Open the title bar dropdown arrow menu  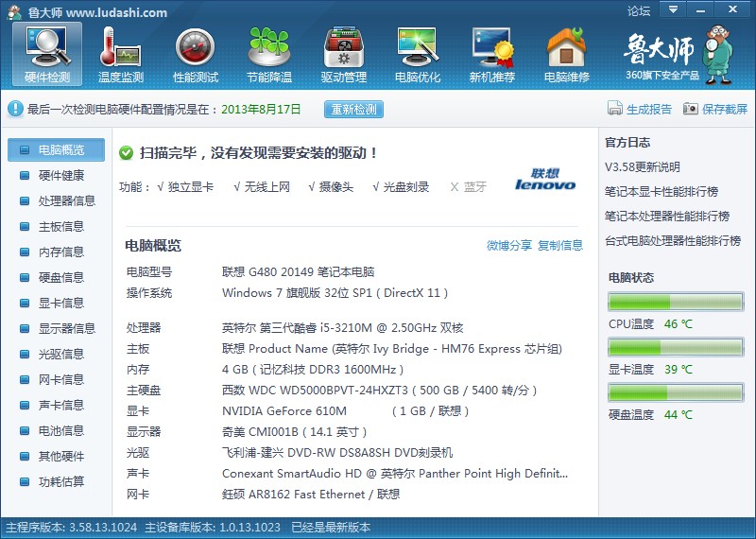tap(673, 9)
